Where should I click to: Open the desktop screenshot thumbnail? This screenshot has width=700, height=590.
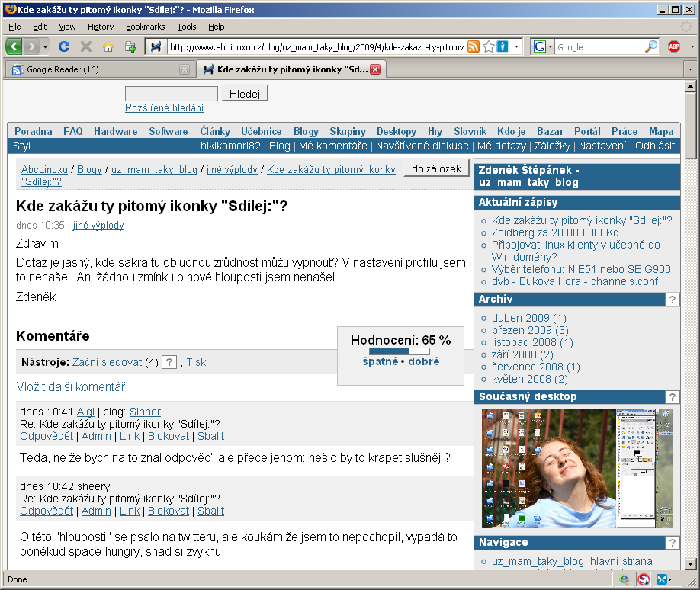click(576, 469)
